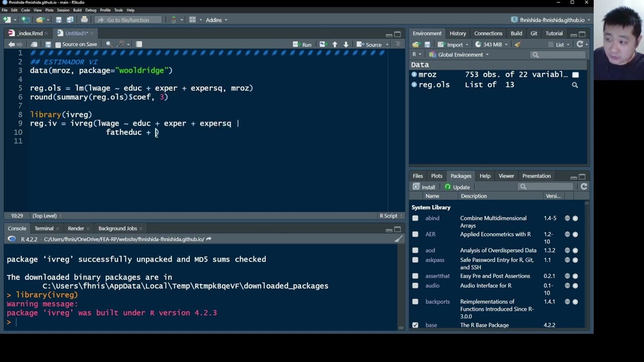Uncheck the base package
Screen dimensions: 644x362
coord(415,325)
